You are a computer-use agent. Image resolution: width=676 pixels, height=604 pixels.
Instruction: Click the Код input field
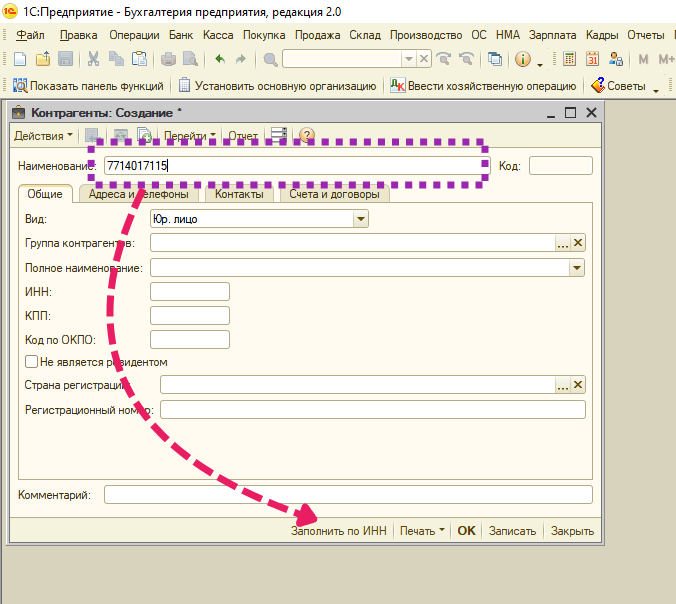pyautogui.click(x=561, y=166)
